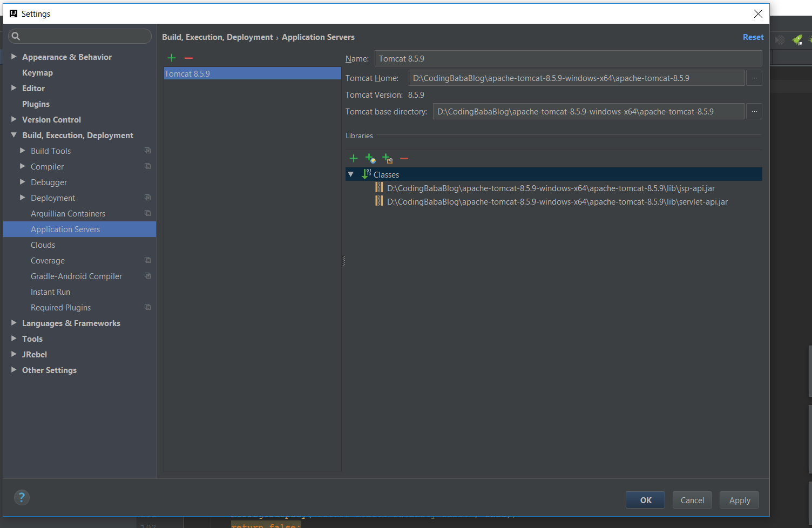Click into the Tomcat base directory field

588,112
